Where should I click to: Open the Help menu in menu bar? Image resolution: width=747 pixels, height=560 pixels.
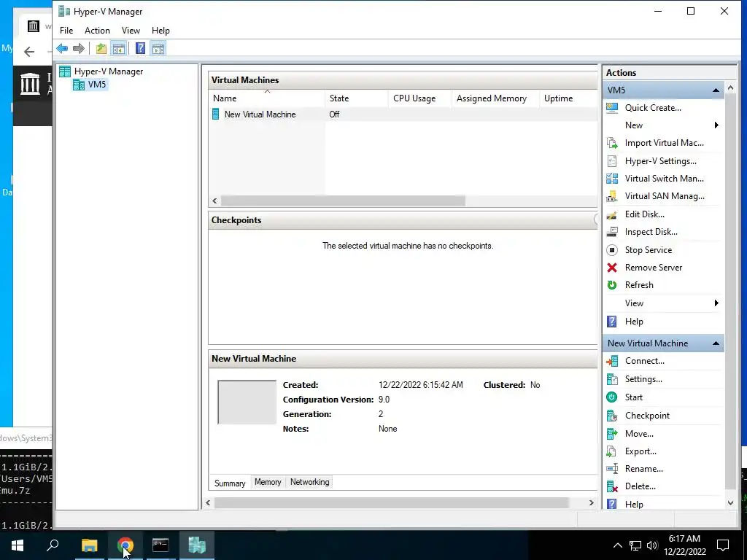click(x=160, y=31)
